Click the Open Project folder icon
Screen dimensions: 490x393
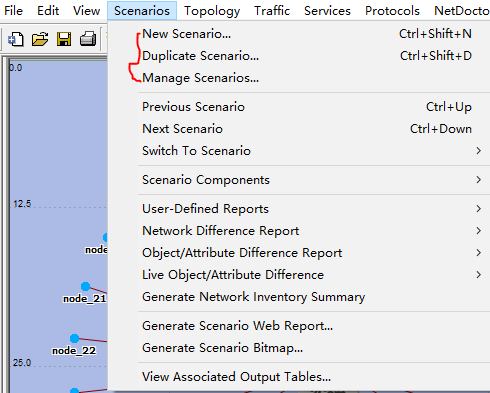(40, 39)
